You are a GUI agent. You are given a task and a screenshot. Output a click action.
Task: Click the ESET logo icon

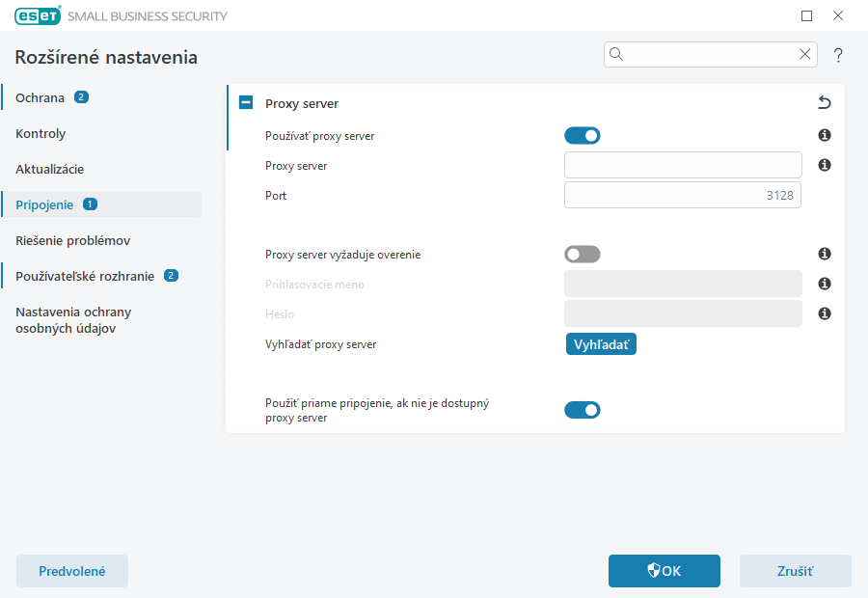coord(37,15)
